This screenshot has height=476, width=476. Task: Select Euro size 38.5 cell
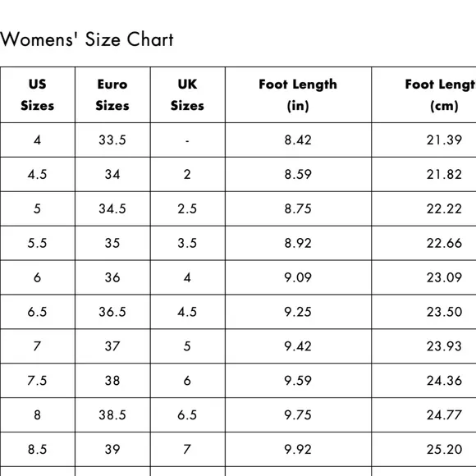point(112,414)
